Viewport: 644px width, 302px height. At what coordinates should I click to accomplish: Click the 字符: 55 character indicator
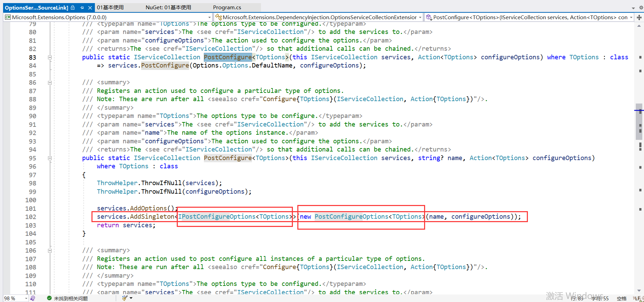click(600, 299)
